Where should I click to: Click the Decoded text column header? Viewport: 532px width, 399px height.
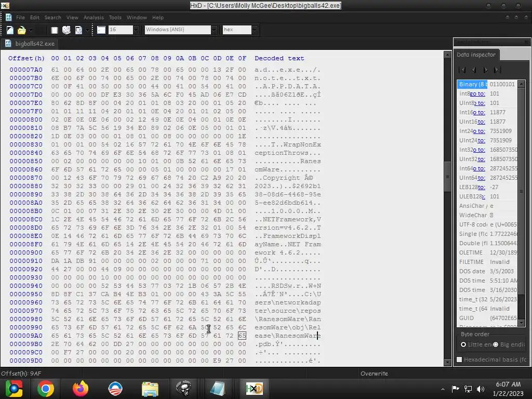pos(279,58)
